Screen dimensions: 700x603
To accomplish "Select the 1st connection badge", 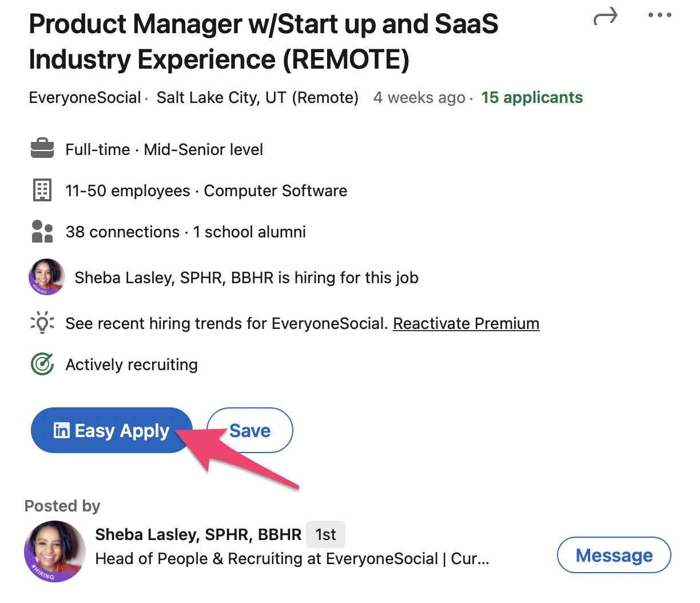I will pos(325,534).
